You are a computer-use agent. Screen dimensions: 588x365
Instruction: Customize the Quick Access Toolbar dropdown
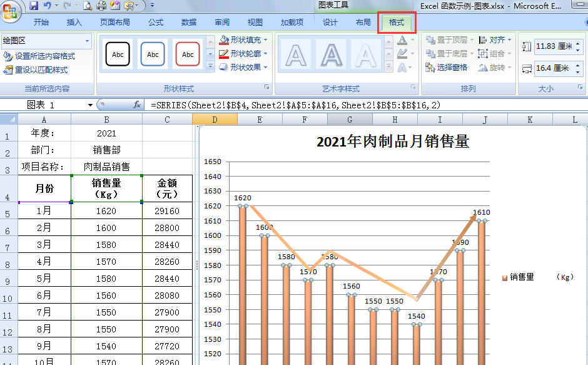click(152, 6)
